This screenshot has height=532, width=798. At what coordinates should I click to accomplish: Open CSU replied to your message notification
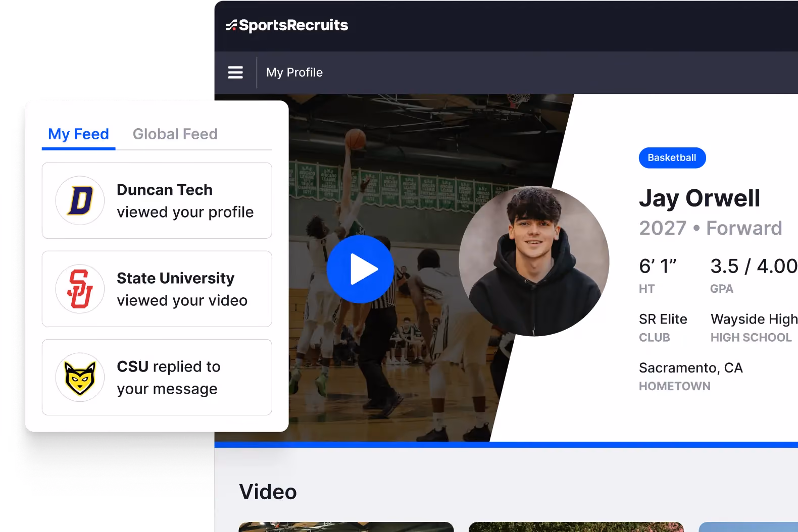click(x=157, y=377)
